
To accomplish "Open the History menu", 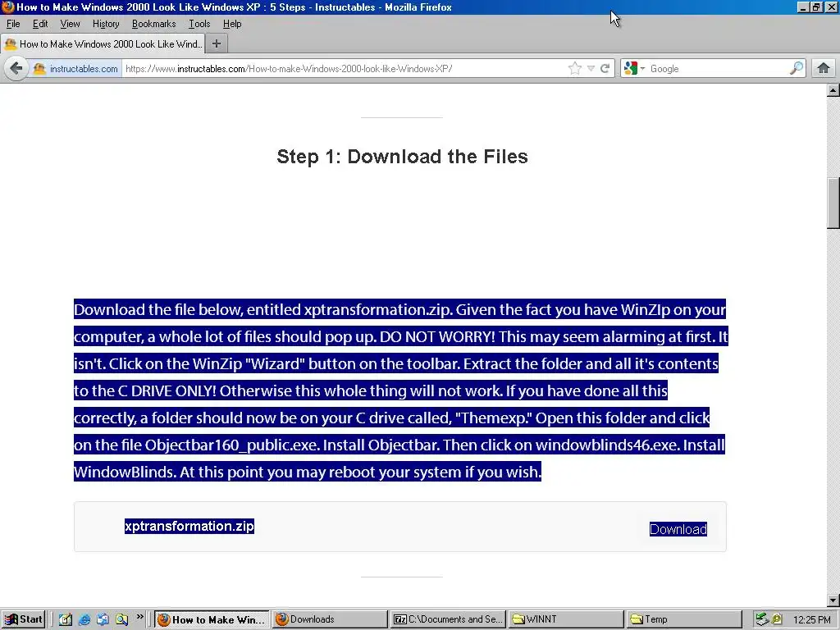I will click(x=106, y=24).
